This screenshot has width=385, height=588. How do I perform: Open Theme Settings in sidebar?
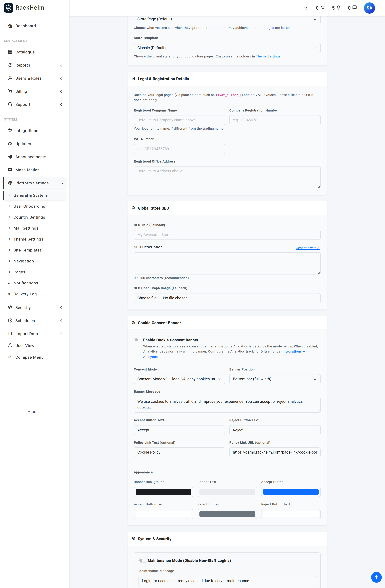coord(28,239)
